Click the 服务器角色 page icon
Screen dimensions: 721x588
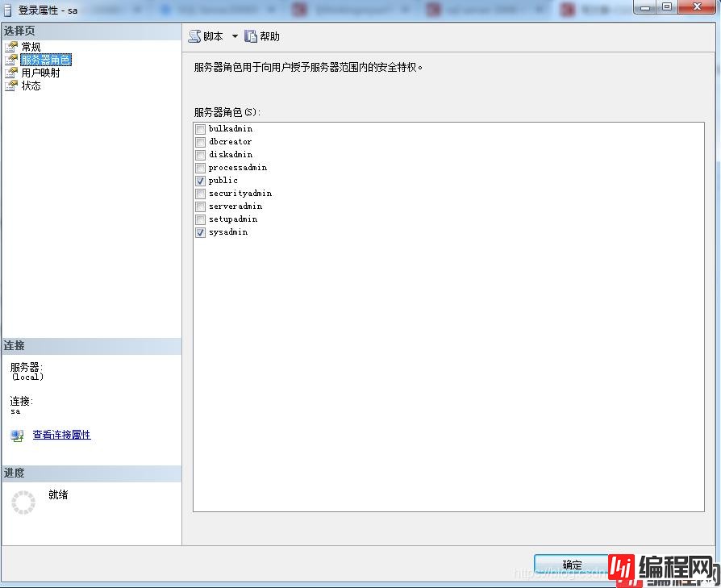click(x=11, y=60)
